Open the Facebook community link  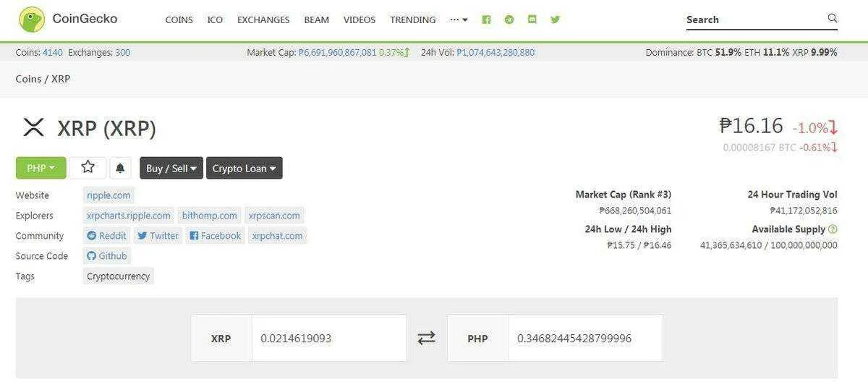point(215,236)
